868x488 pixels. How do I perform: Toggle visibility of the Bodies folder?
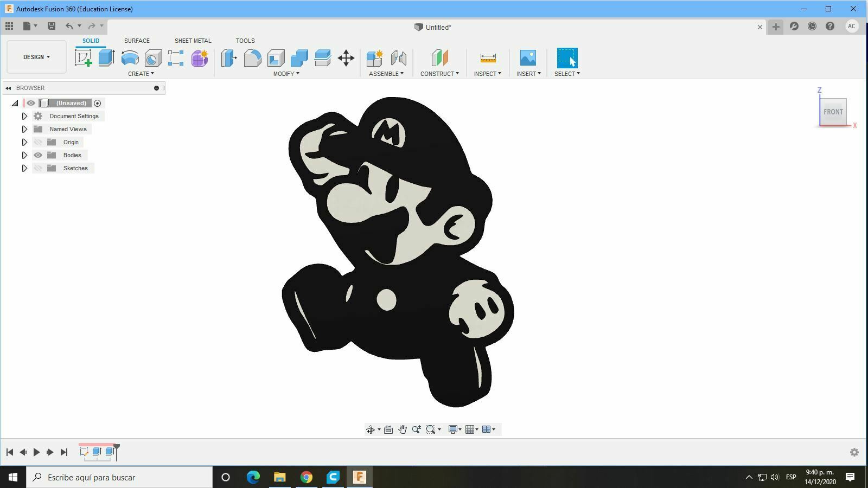click(38, 155)
